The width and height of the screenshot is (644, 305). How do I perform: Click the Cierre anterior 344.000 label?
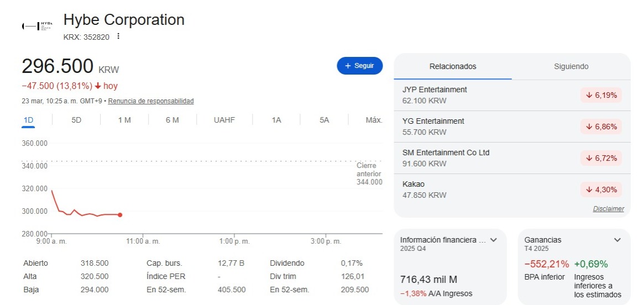(x=369, y=173)
